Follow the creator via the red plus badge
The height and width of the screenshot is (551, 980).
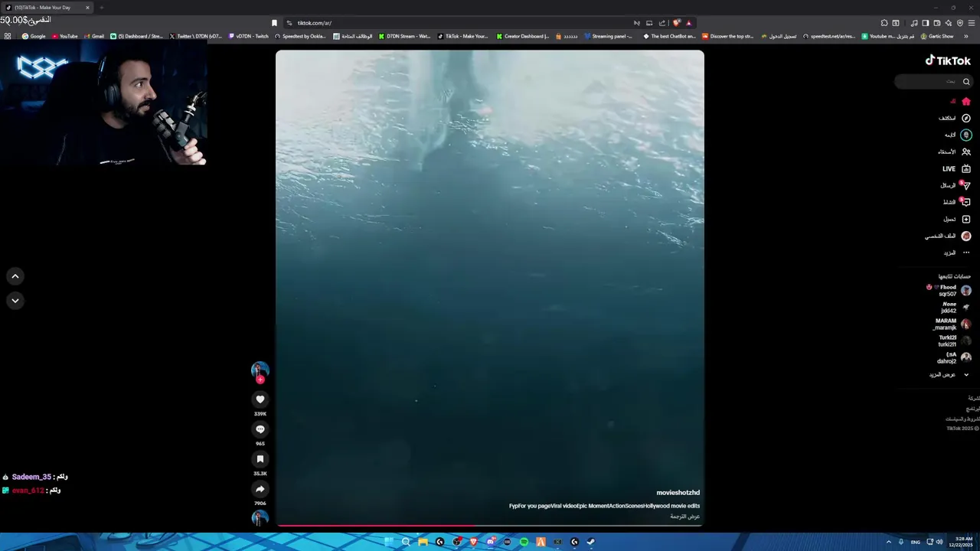pyautogui.click(x=260, y=380)
